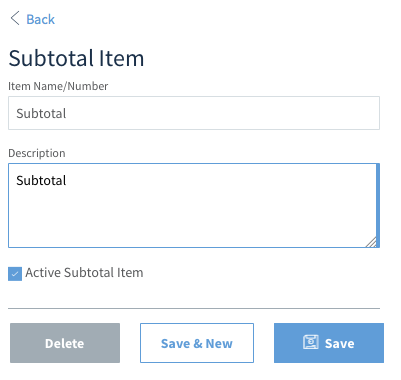Click the left chevron arrow beside Back

point(15,18)
